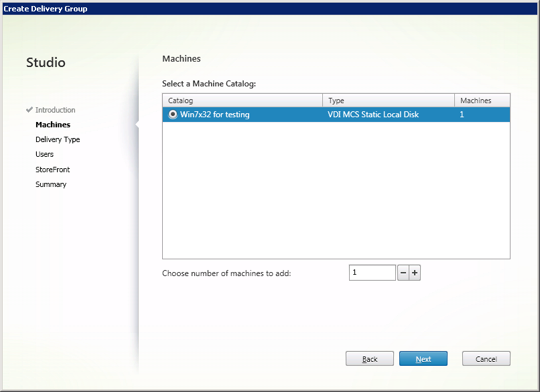Jump to the StoreFront step

click(x=52, y=170)
